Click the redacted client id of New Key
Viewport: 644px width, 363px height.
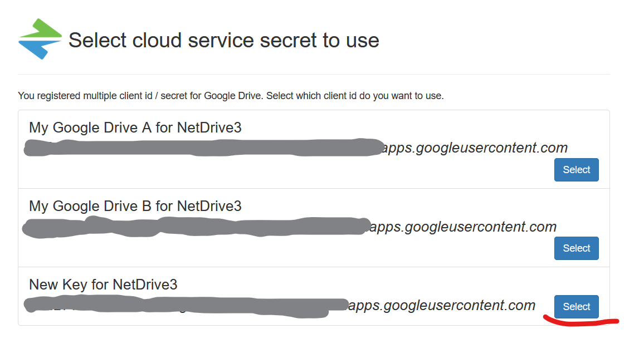(x=184, y=306)
